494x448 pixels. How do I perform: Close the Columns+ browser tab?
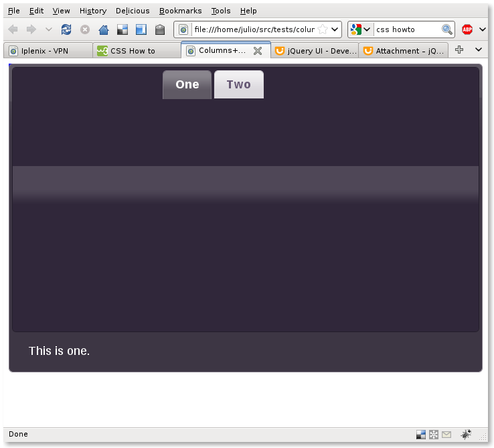(x=257, y=51)
